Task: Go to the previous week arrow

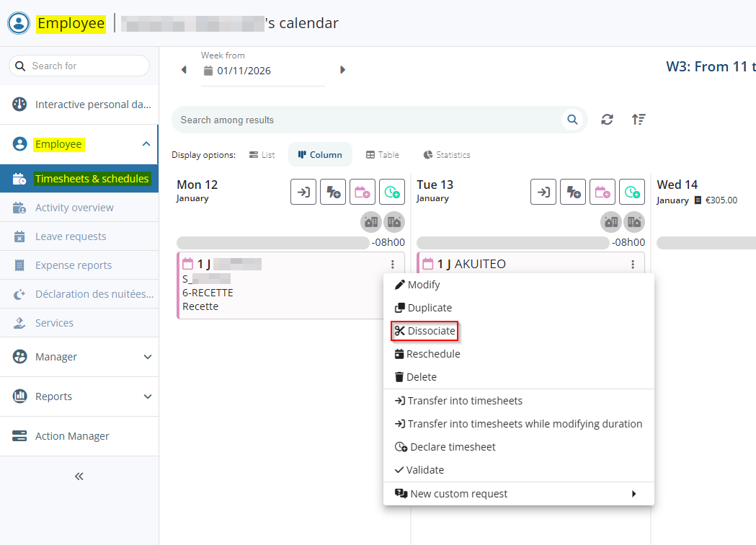Action: (184, 70)
